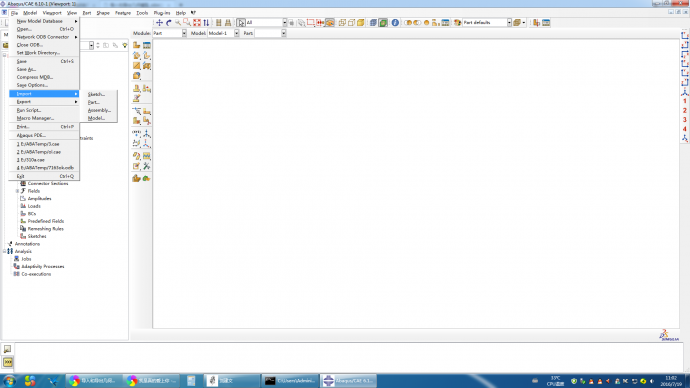Select Jobs in model tree

click(x=26, y=259)
